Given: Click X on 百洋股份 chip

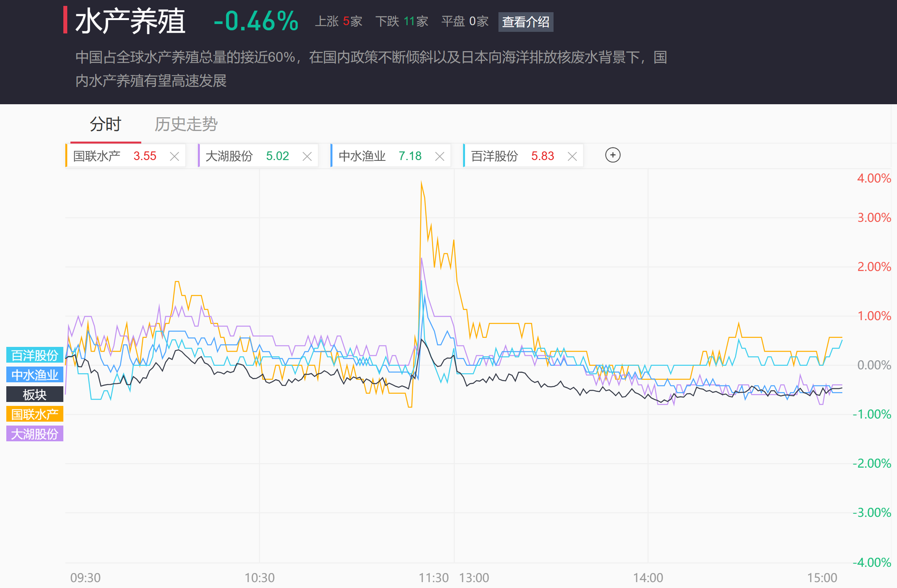Looking at the screenshot, I should 572,157.
